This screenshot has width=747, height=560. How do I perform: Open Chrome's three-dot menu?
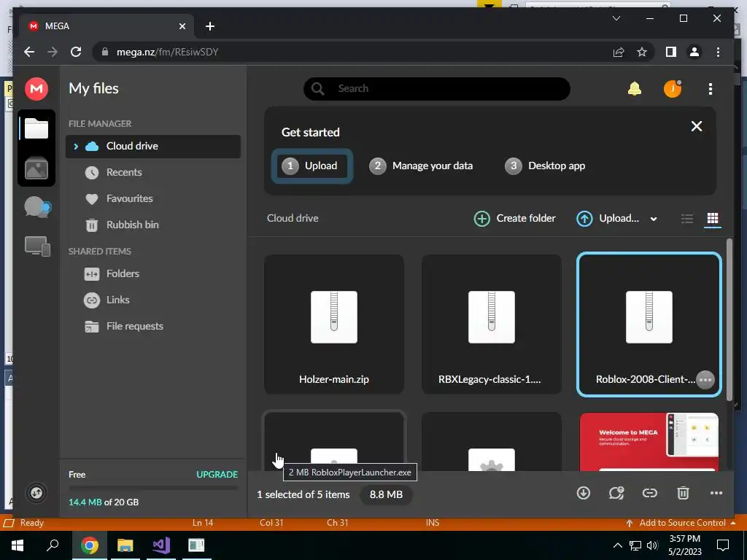[718, 52]
